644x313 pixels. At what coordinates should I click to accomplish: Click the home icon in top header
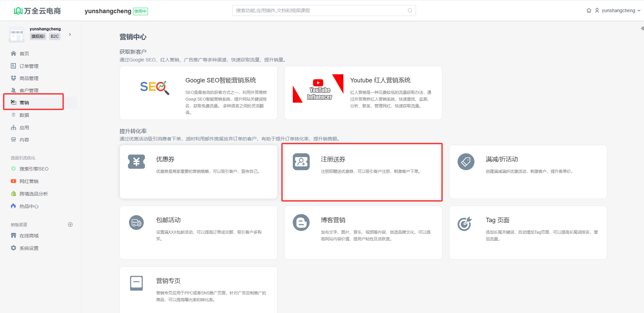pyautogui.click(x=589, y=10)
